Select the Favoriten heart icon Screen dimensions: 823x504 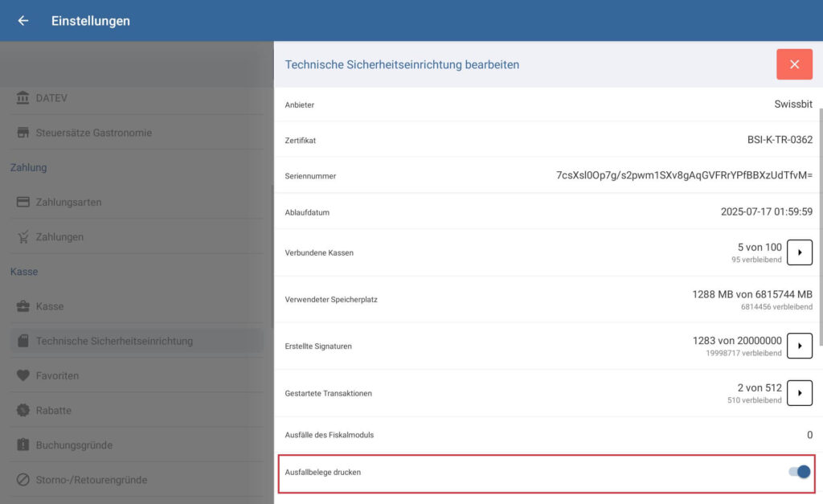(x=24, y=375)
